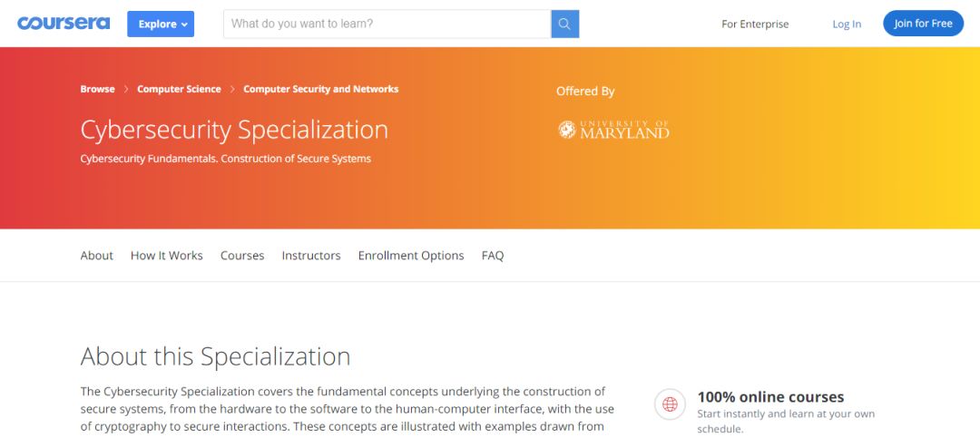This screenshot has height=437, width=980.
Task: Click the magnifying glass search button
Action: tap(564, 24)
